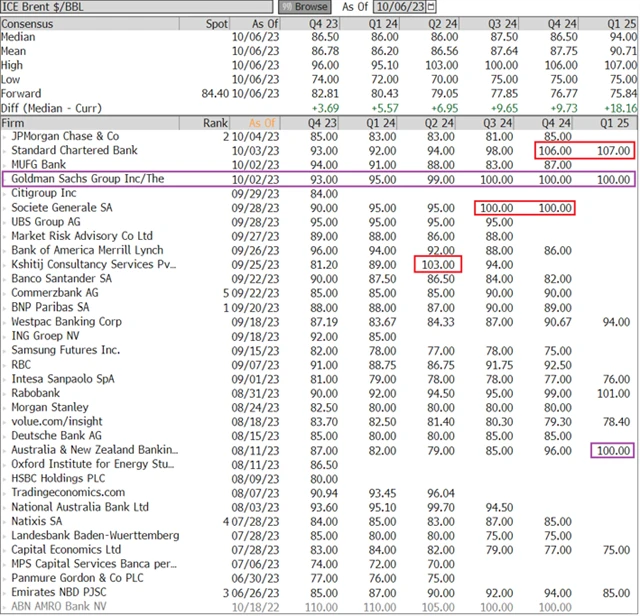Expand the Citigroup Inc row arrow
Viewport: 640px width, 616px height.
tap(5, 193)
